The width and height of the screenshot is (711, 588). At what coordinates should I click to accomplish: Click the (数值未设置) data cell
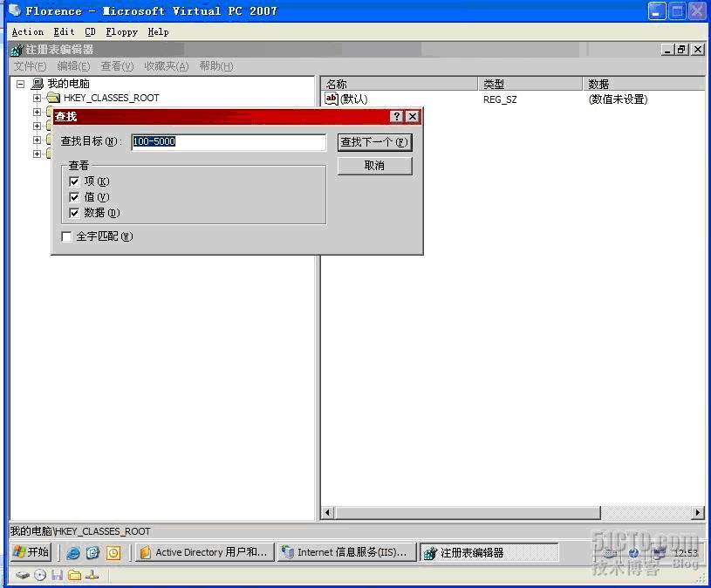click(618, 99)
